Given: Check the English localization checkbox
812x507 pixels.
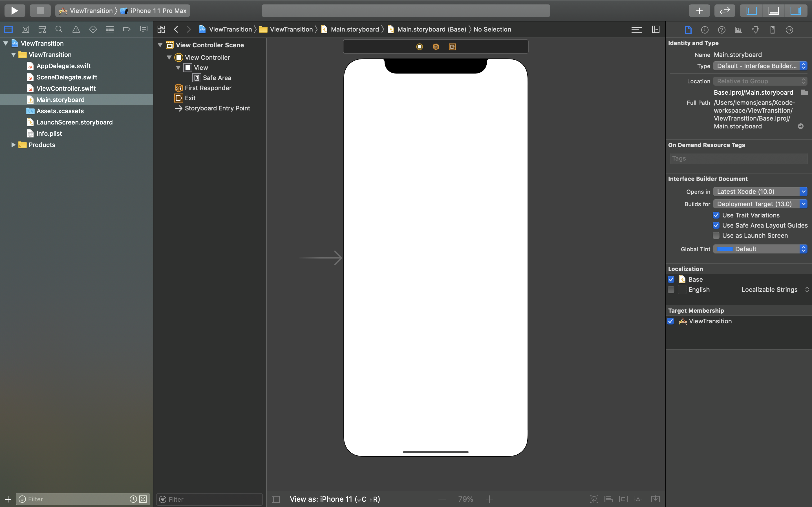Looking at the screenshot, I should click(671, 289).
